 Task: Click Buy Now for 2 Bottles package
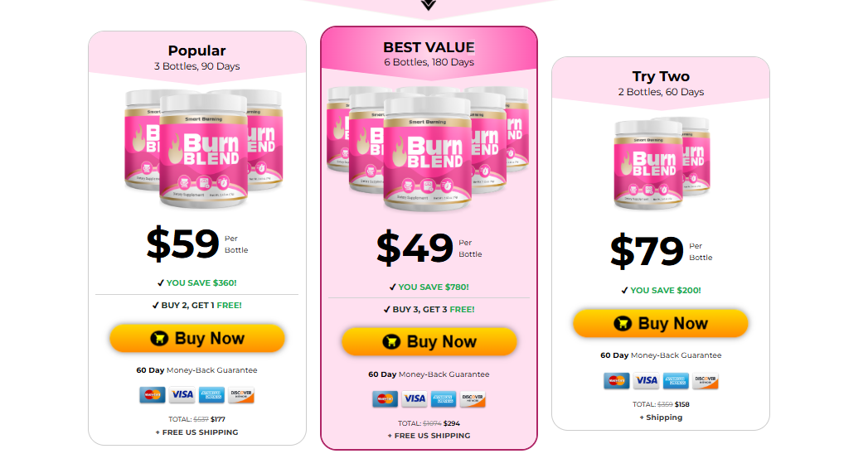[x=661, y=323]
